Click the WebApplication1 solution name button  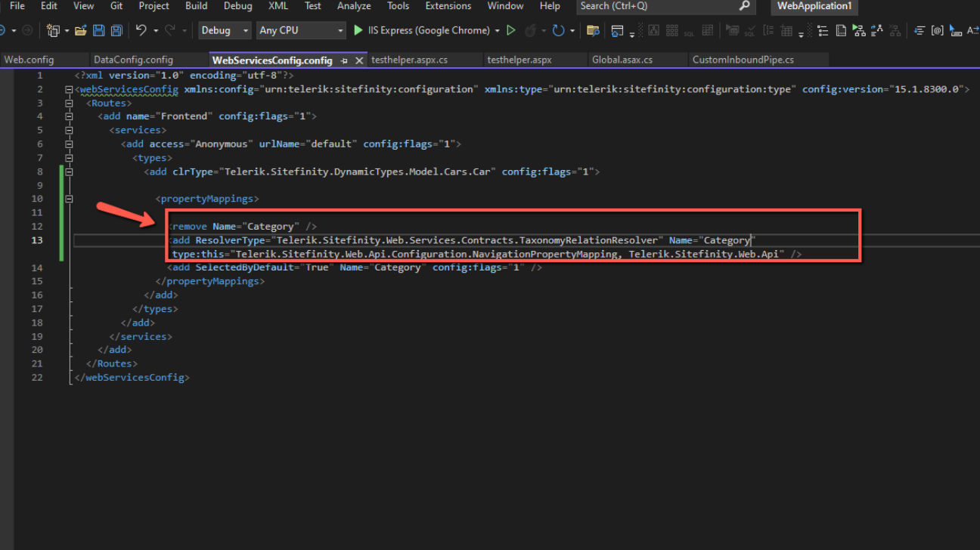point(814,6)
